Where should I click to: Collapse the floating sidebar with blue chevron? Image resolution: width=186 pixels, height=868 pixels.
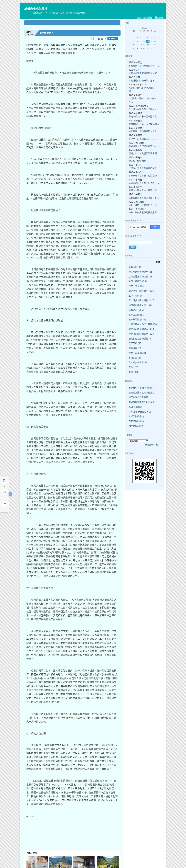(10, 494)
